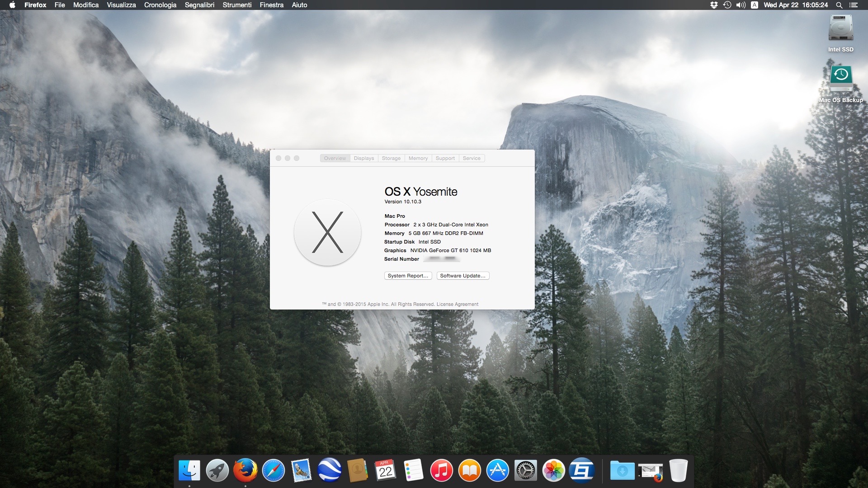This screenshot has width=868, height=488.
Task: Open the License Agreement link
Action: pos(457,304)
